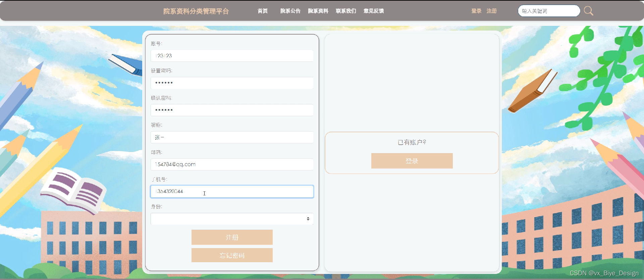
Task: Click the 手机号 phone number field
Action: tap(232, 192)
